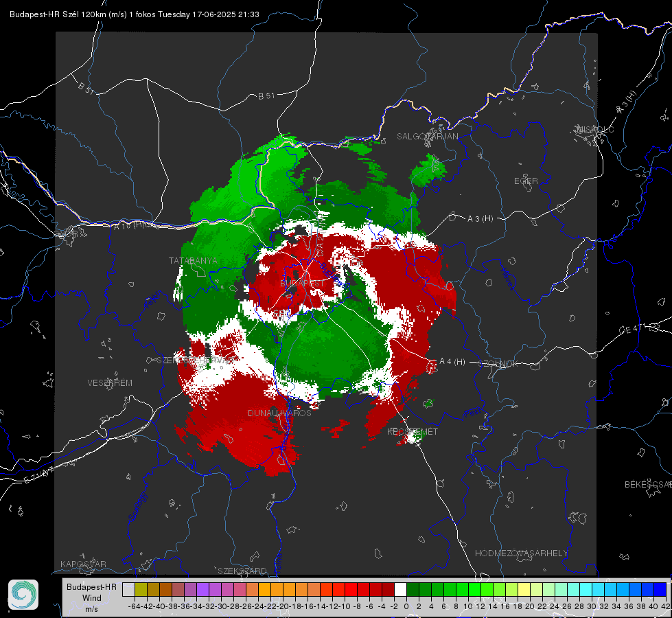Choose the green swatch between 6 and 8
The image size is (672, 618).
450,589
